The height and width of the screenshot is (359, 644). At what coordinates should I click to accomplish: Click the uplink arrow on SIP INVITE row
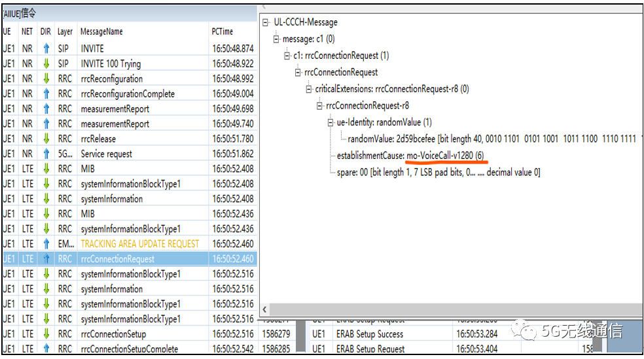click(46, 49)
